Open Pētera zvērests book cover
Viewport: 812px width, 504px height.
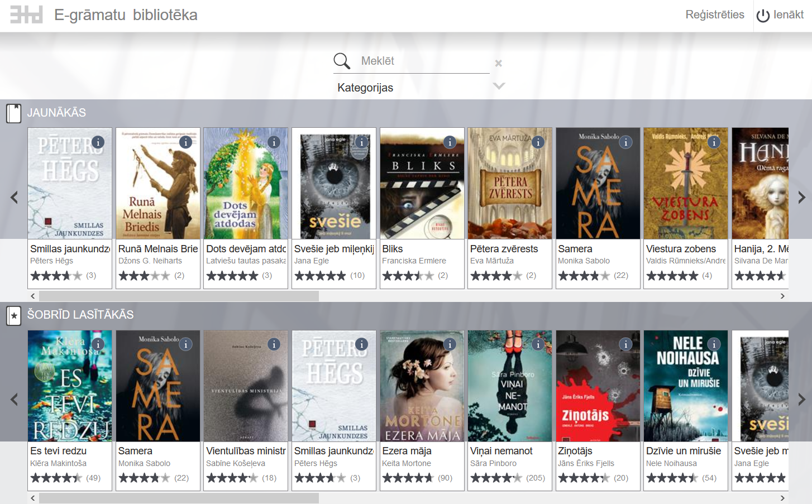510,184
